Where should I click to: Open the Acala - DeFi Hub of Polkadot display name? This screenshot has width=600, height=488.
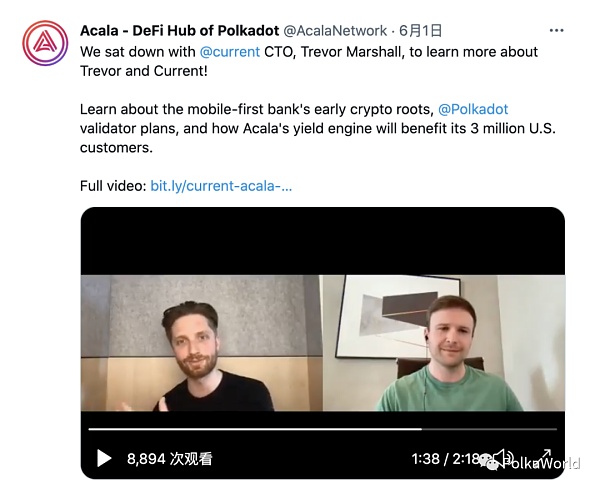[180, 31]
